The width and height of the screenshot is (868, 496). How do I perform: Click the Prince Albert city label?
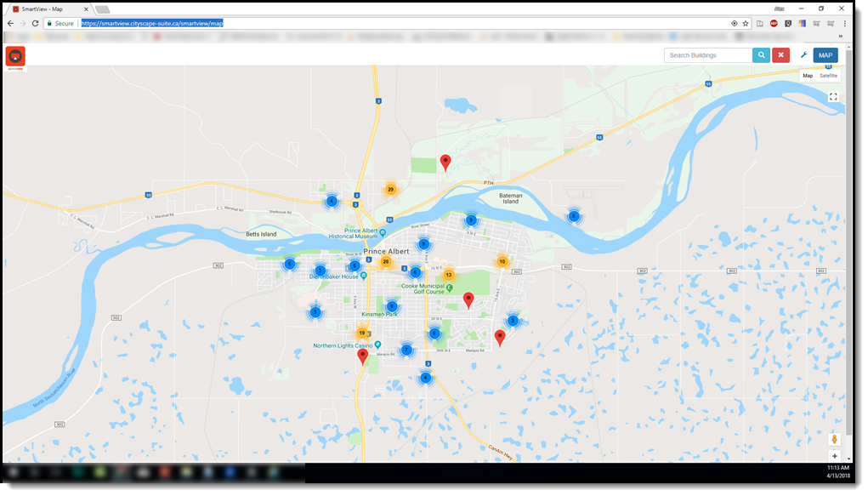pyautogui.click(x=387, y=251)
